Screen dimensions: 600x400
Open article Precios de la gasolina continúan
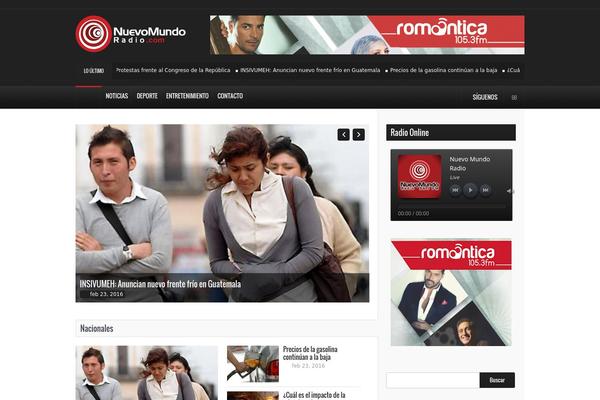coord(310,353)
